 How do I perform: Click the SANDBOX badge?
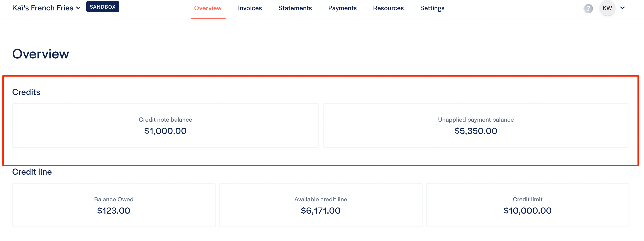103,7
